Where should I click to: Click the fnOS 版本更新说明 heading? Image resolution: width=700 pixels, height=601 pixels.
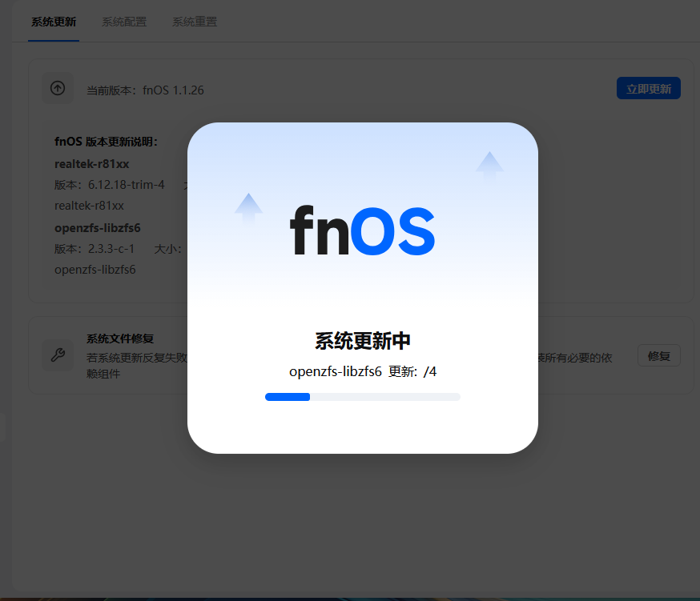click(107, 142)
